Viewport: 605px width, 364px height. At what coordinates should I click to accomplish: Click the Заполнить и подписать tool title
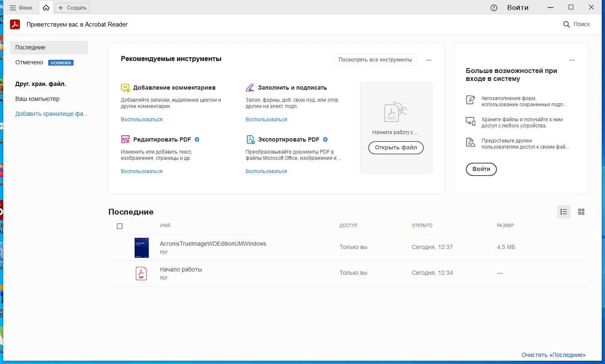tap(293, 88)
